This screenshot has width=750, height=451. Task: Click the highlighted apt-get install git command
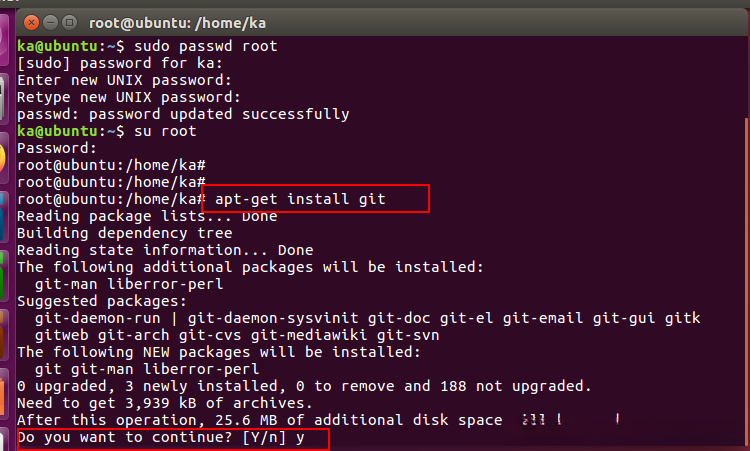300,199
